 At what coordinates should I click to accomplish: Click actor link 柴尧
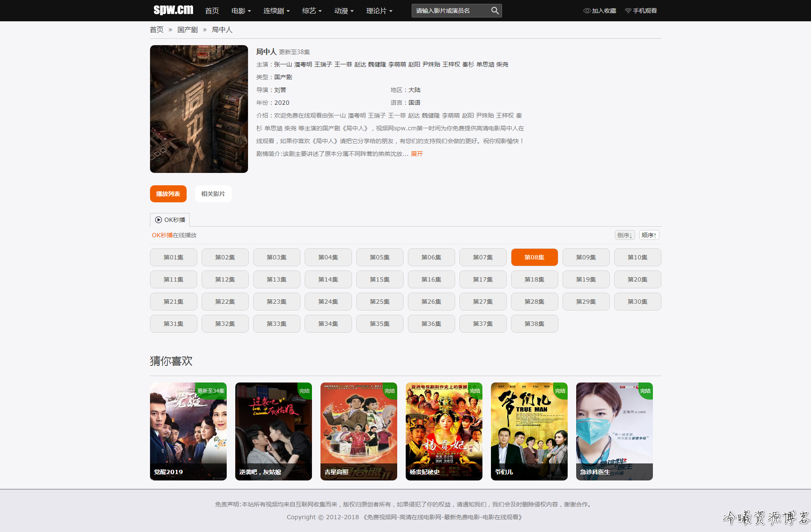tap(502, 64)
